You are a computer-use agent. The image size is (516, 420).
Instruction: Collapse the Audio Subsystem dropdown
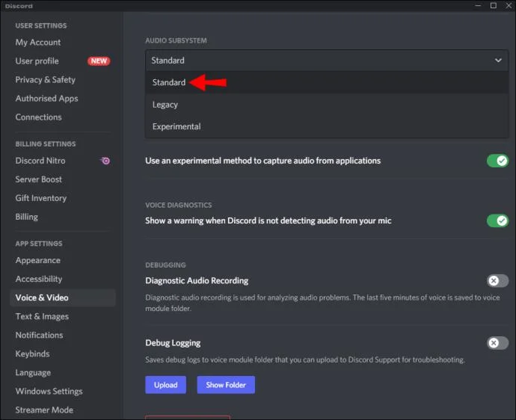pos(327,61)
